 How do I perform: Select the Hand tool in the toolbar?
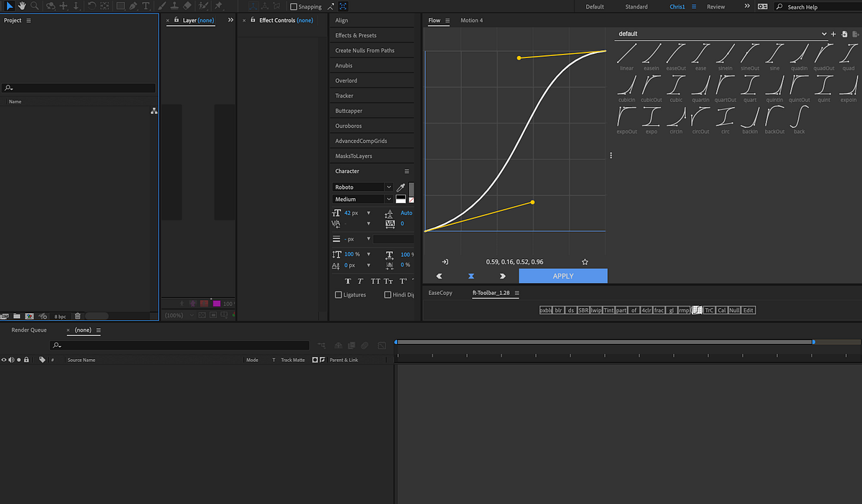pyautogui.click(x=22, y=6)
